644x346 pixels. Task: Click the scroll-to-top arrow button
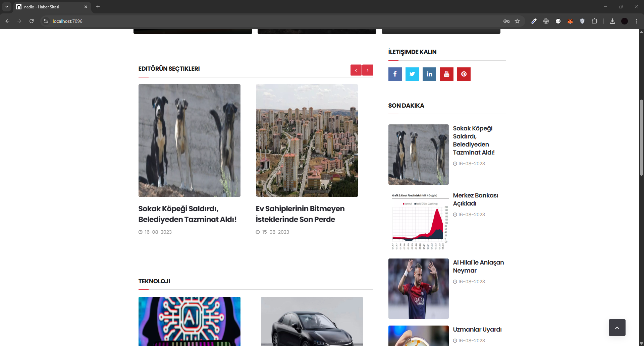(x=617, y=328)
